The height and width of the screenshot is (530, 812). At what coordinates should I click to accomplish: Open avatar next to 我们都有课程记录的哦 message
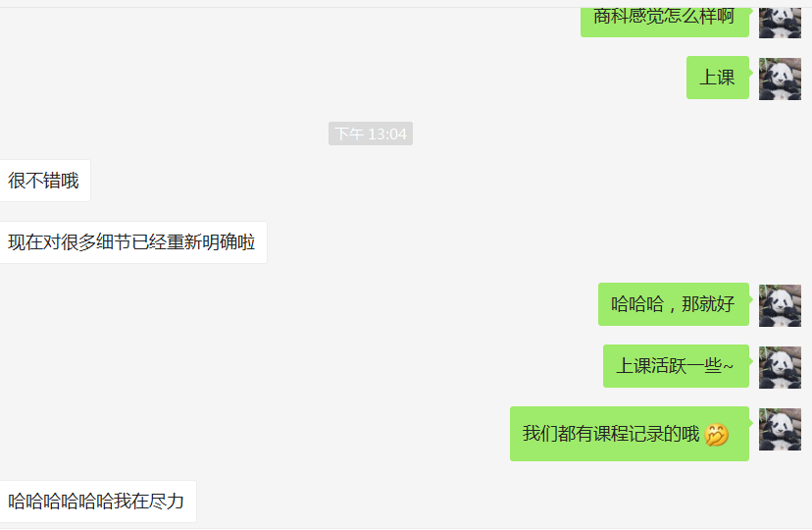[780, 429]
